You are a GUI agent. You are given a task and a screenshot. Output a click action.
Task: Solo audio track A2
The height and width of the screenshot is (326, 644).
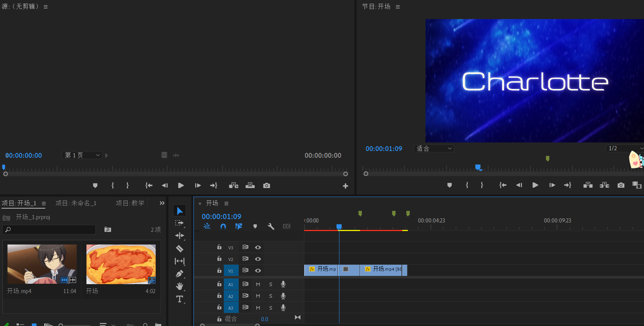(x=271, y=296)
